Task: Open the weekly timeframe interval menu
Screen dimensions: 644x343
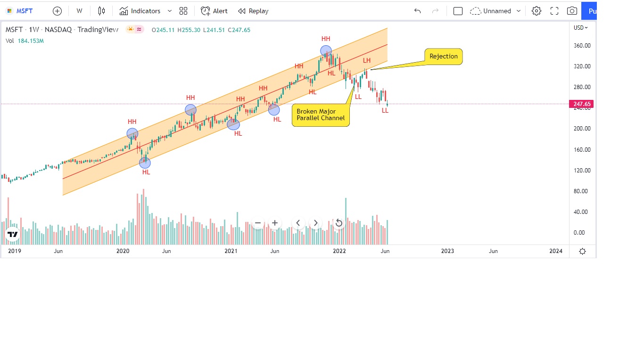Action: [79, 11]
